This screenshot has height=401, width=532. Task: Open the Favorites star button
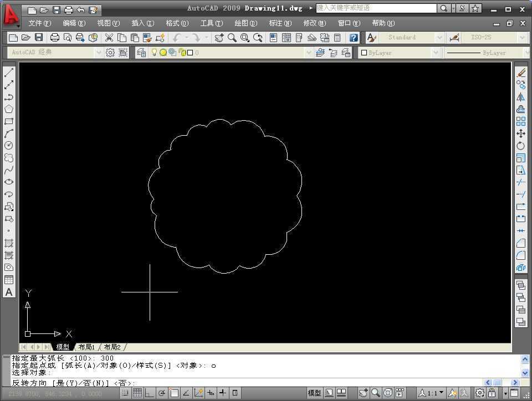tap(475, 8)
